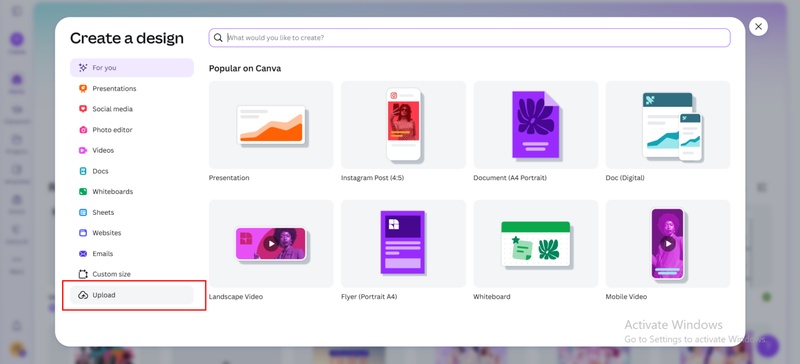Screen dimensions: 800x364
Task: Click the 'Popular on Canva' heading
Action: [x=245, y=68]
